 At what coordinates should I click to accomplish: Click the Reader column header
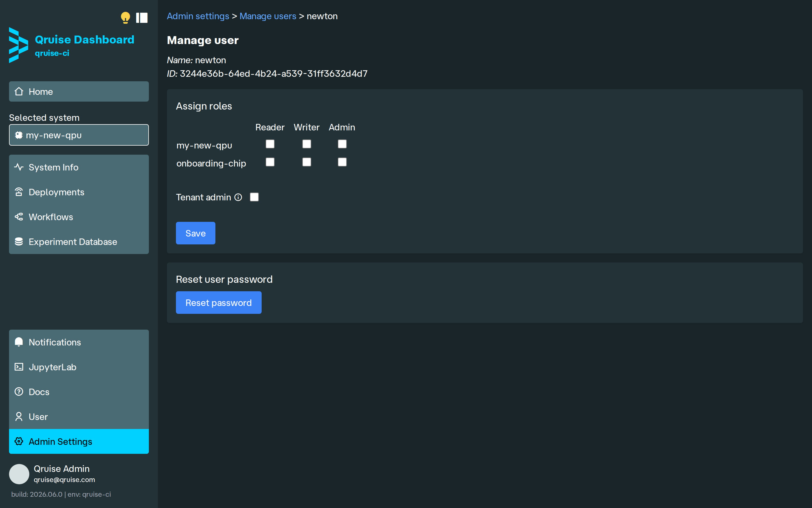pyautogui.click(x=270, y=127)
